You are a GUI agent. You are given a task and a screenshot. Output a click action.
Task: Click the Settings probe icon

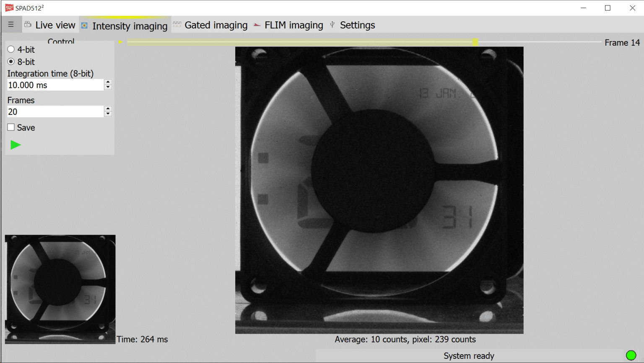click(x=332, y=24)
